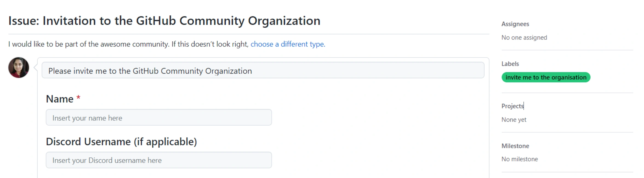Open the Labels section heading
Viewport: 644px width, 178px height.
(x=510, y=64)
